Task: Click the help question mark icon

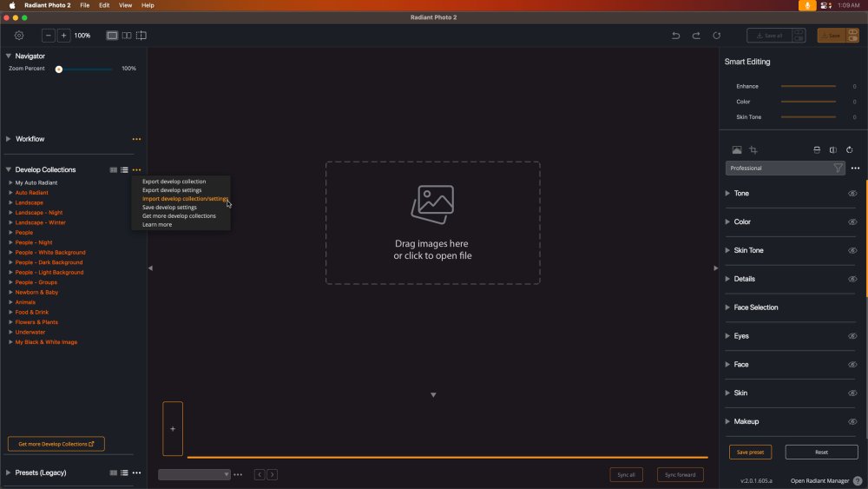Action: click(x=858, y=480)
